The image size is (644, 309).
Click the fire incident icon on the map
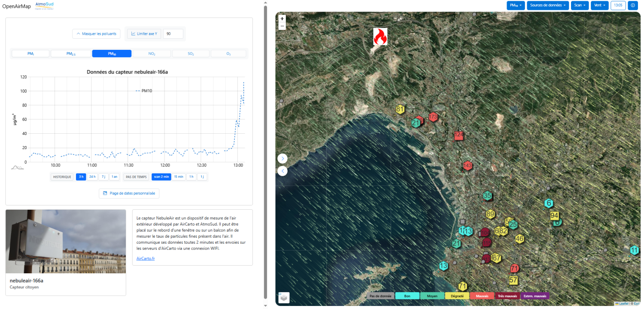tap(380, 37)
